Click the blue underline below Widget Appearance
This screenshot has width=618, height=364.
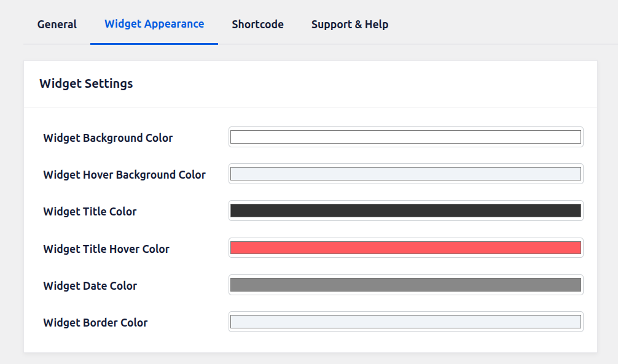[x=154, y=44]
